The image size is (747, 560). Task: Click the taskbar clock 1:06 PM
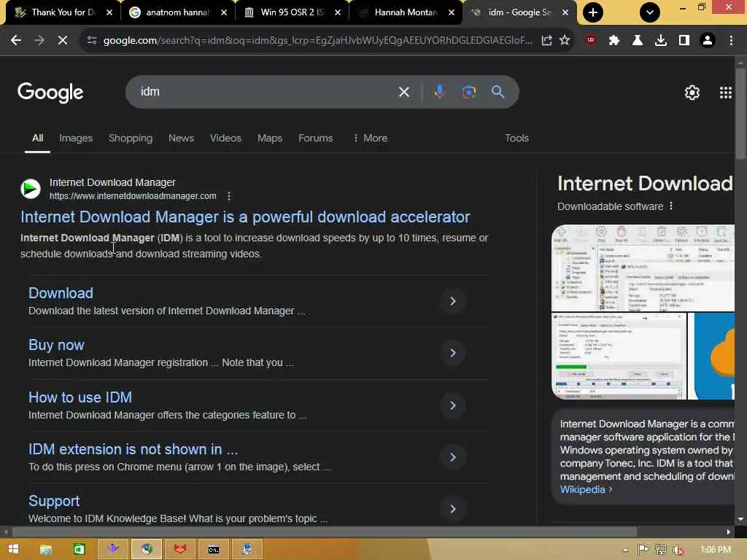coord(716,550)
